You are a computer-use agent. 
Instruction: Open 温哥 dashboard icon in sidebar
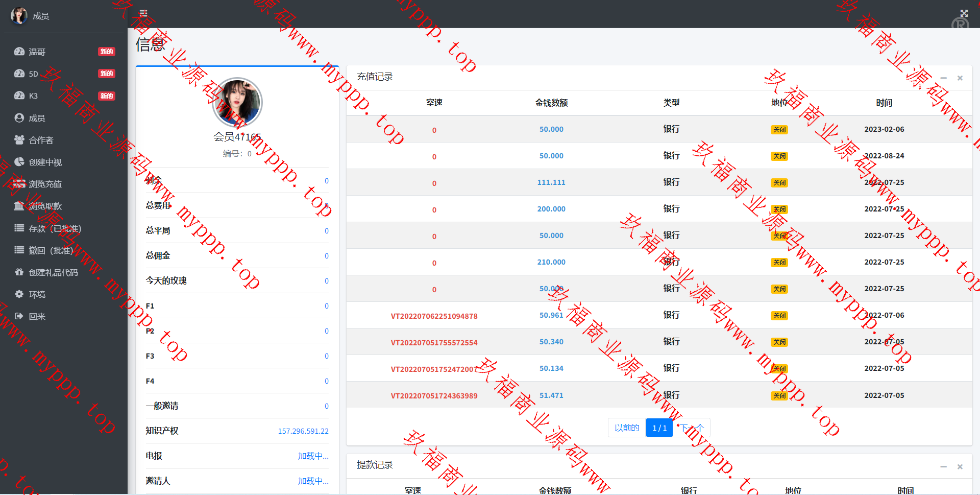19,52
